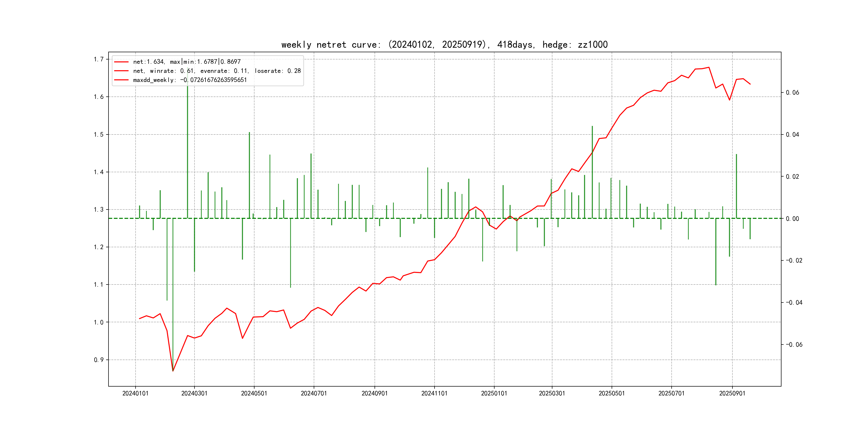Select the 20250501 x-axis date label

click(x=612, y=394)
